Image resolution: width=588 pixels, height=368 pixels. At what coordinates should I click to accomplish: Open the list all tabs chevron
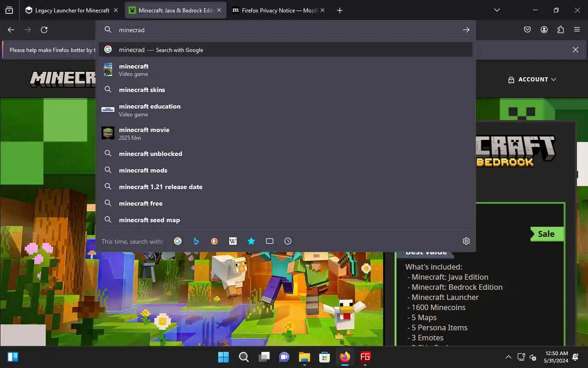[497, 10]
